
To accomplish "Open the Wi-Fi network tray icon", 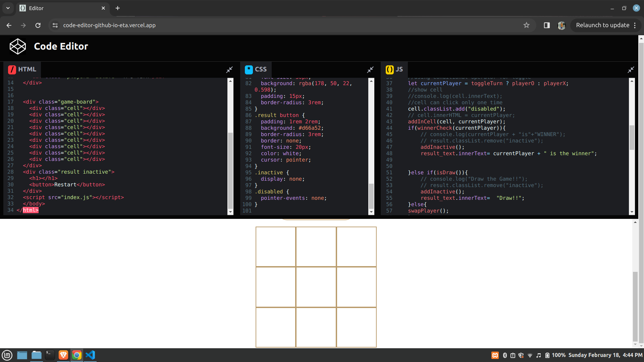I will 530,355.
